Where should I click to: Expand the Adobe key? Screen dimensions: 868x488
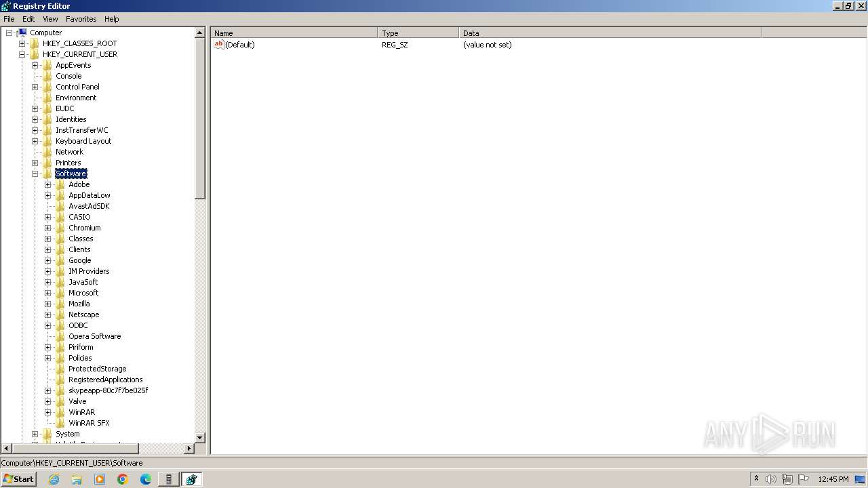(x=47, y=184)
